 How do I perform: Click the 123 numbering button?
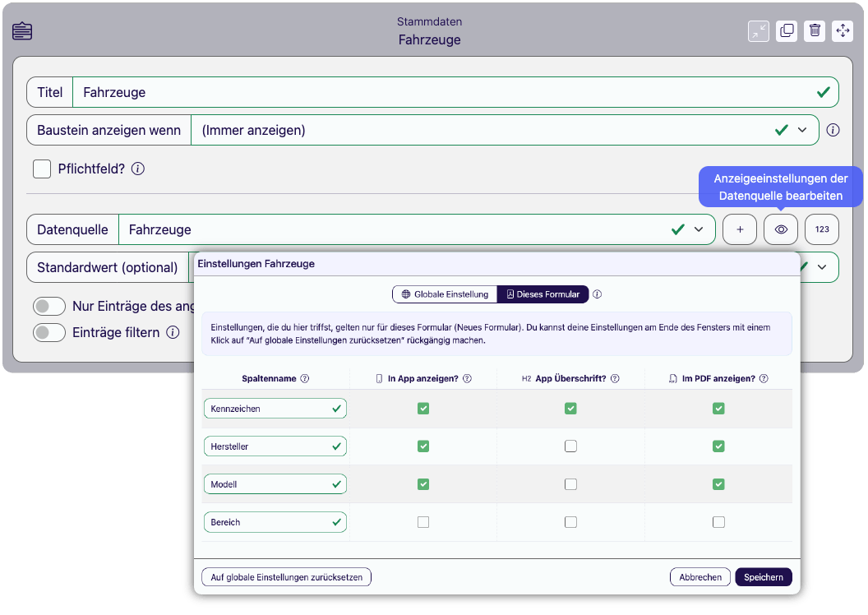coord(822,229)
